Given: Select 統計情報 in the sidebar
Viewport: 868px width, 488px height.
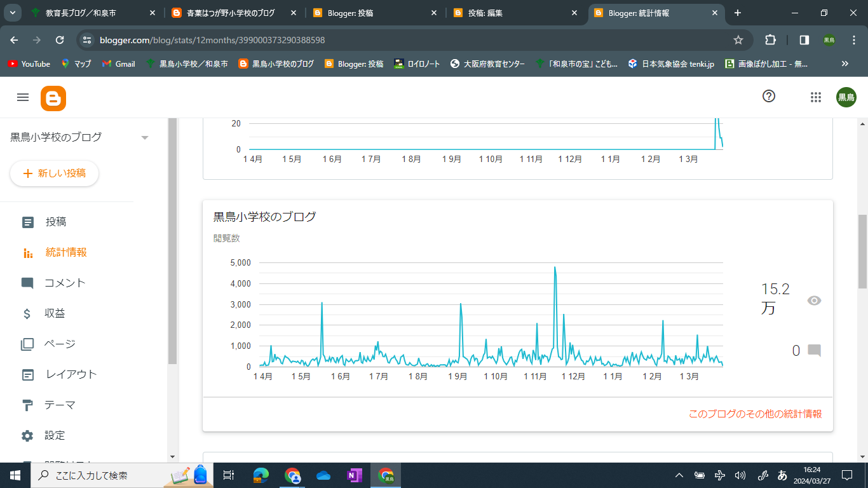Looking at the screenshot, I should (x=66, y=252).
